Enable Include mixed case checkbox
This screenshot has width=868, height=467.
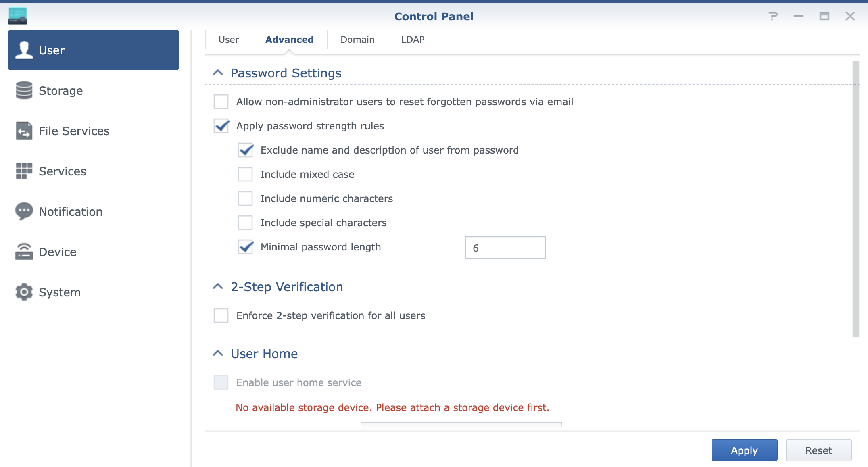click(x=245, y=174)
